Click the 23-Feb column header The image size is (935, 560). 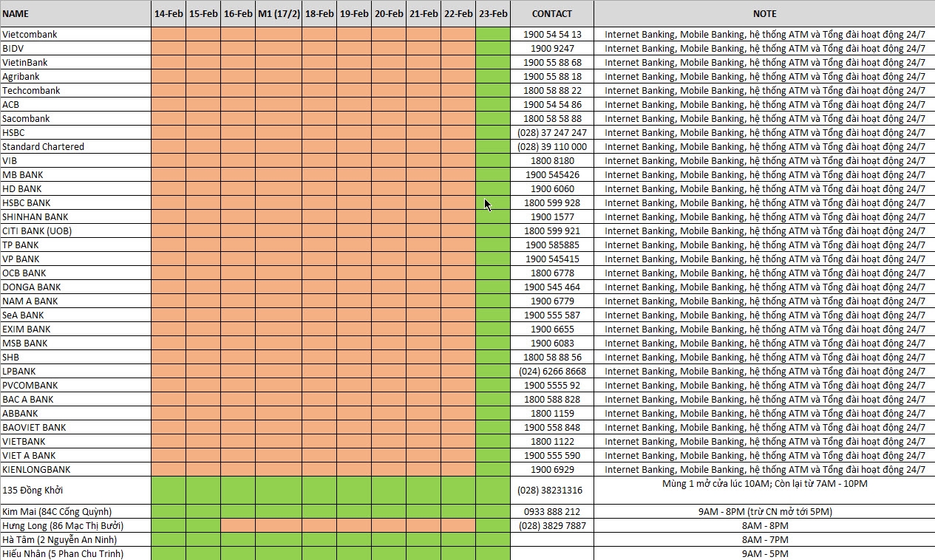[493, 13]
